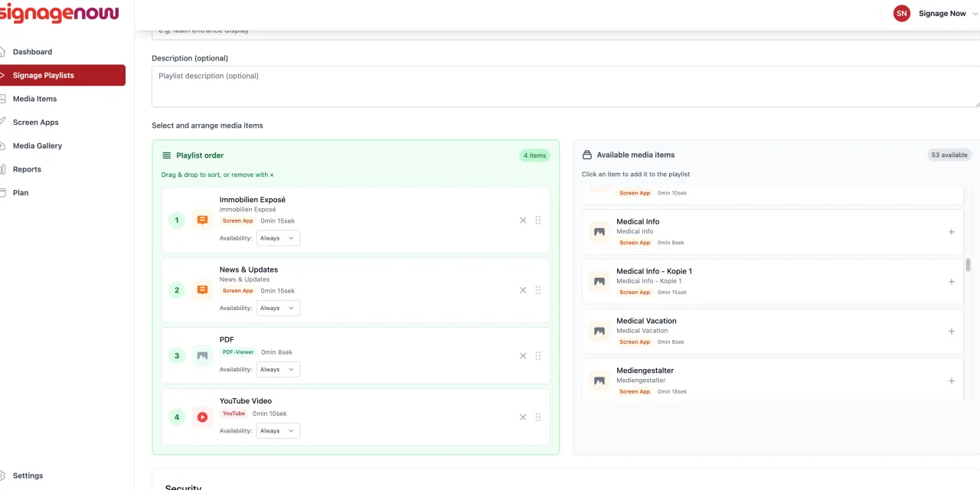The image size is (980, 490).
Task: Click the available media items scrollbar
Action: pos(968,265)
